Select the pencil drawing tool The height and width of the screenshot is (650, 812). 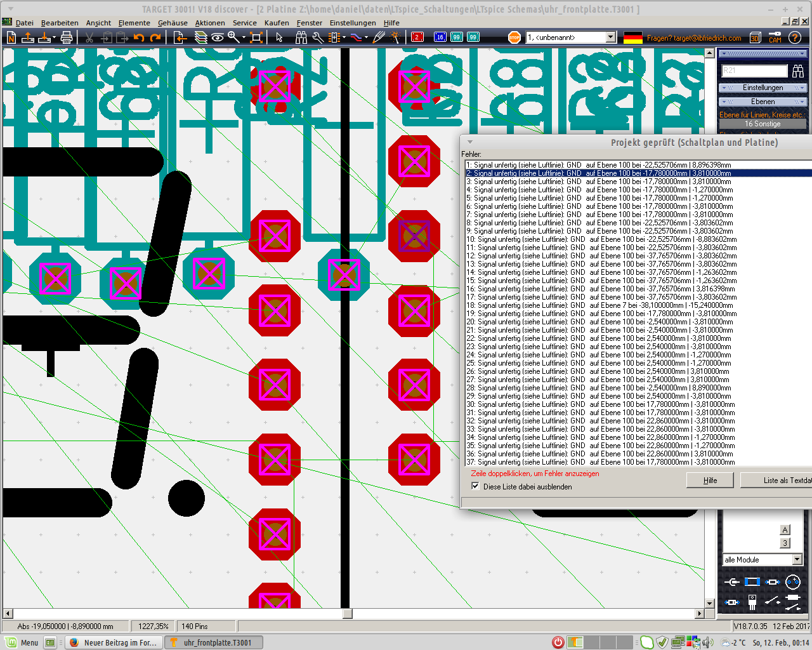[x=379, y=37]
